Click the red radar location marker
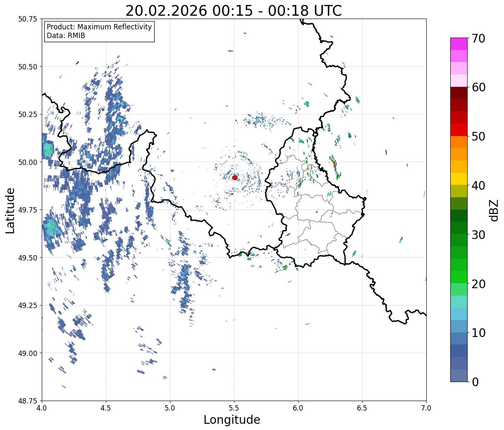Image resolution: width=504 pixels, height=430 pixels. pos(235,177)
